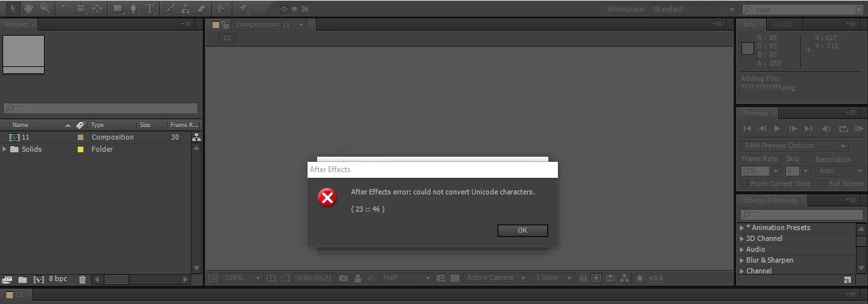This screenshot has width=868, height=304.
Task: Select the Pen tool
Action: coord(134,8)
